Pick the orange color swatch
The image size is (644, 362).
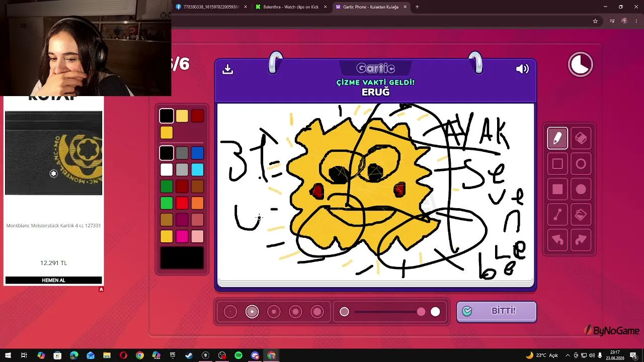click(x=197, y=203)
